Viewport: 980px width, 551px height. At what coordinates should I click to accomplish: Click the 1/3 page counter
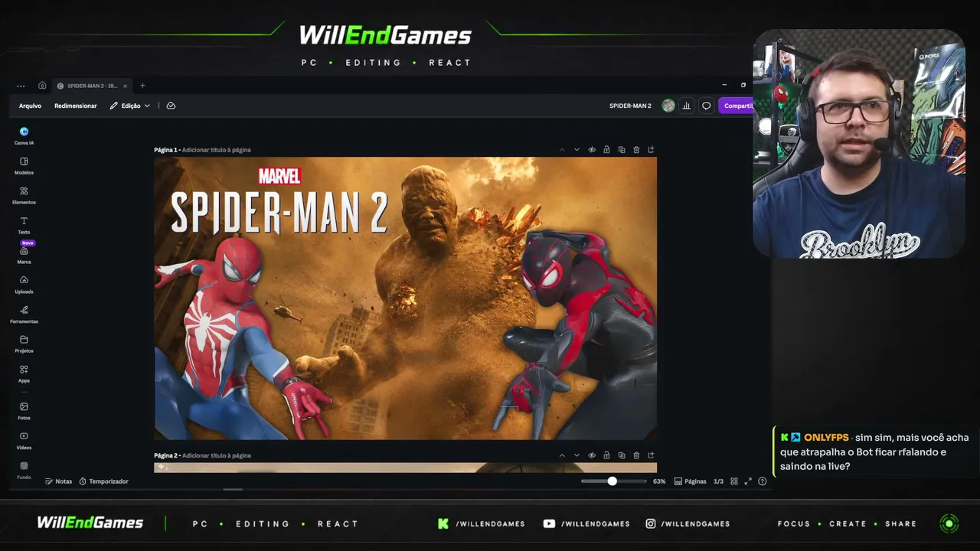click(718, 481)
